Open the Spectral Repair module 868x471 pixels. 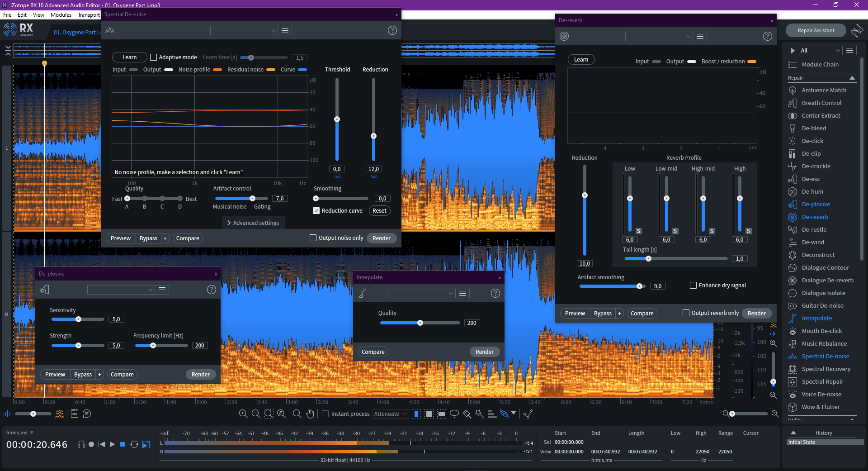822,381
